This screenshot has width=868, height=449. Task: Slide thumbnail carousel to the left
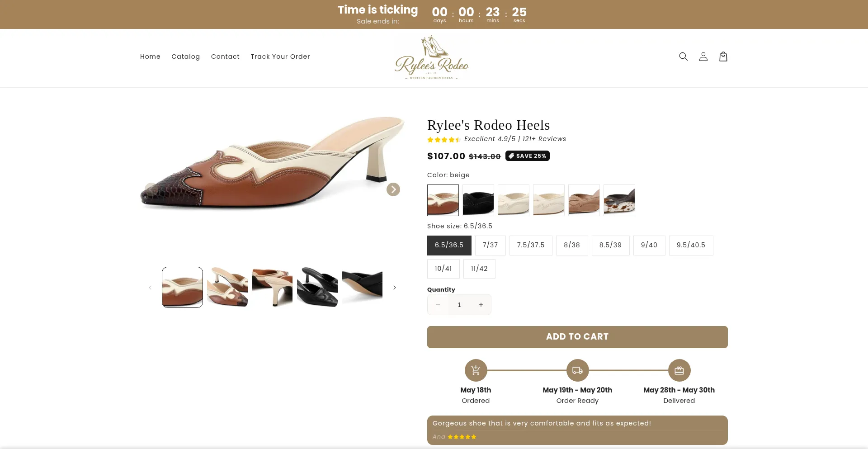(x=150, y=288)
